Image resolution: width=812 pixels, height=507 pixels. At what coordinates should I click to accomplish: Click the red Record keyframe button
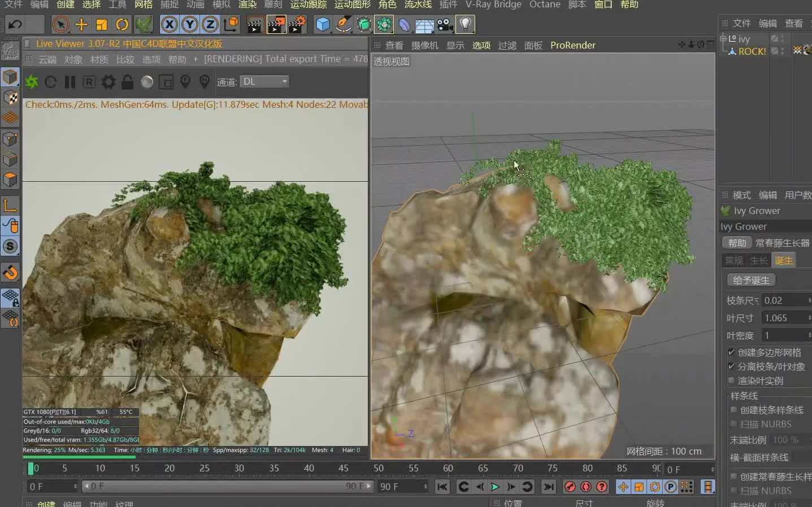point(570,487)
